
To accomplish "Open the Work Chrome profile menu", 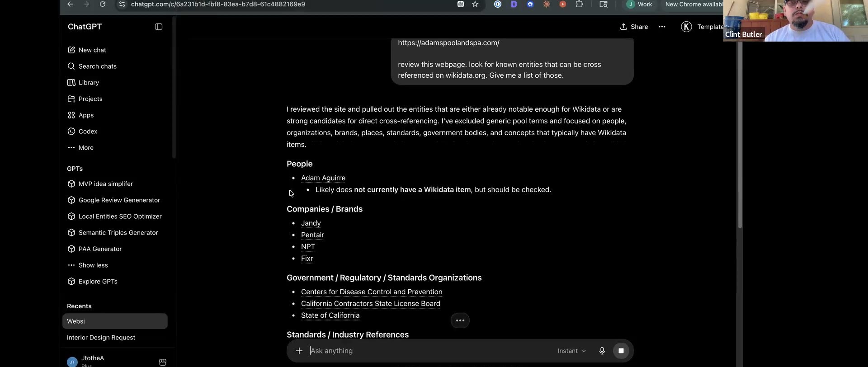I will pos(639,4).
